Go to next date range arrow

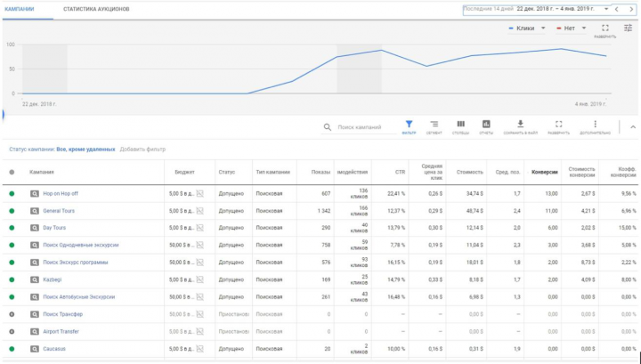pos(631,9)
